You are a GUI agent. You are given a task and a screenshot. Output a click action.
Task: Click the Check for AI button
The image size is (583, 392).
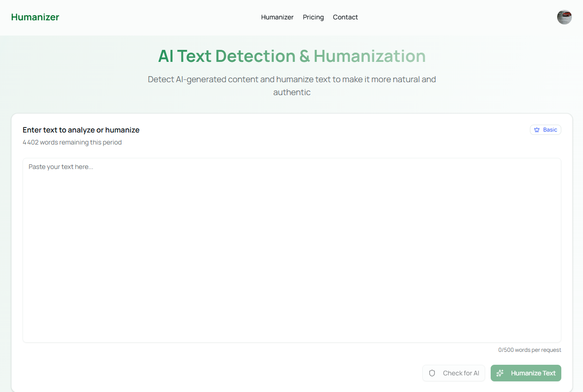pyautogui.click(x=454, y=373)
